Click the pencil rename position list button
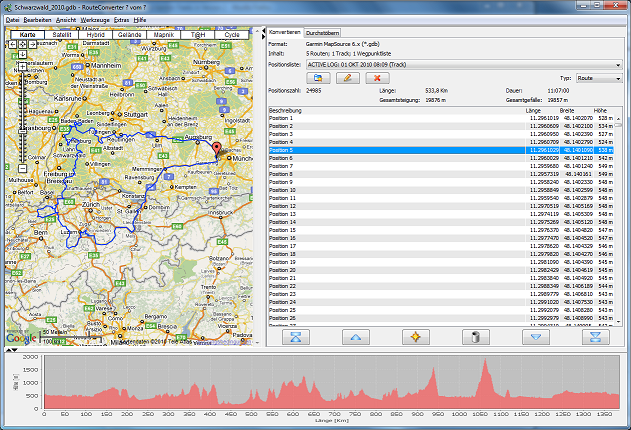Image resolution: width=631 pixels, height=430 pixels. coord(348,78)
